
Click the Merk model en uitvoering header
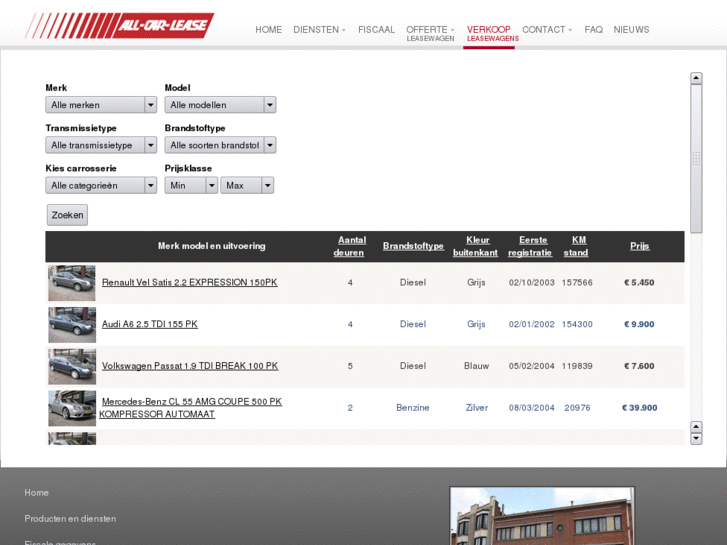click(211, 246)
